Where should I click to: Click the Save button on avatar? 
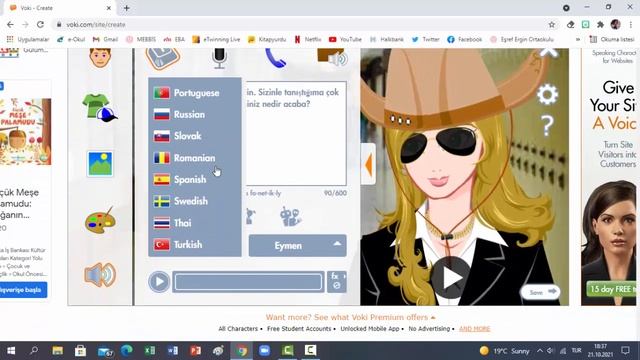541,292
